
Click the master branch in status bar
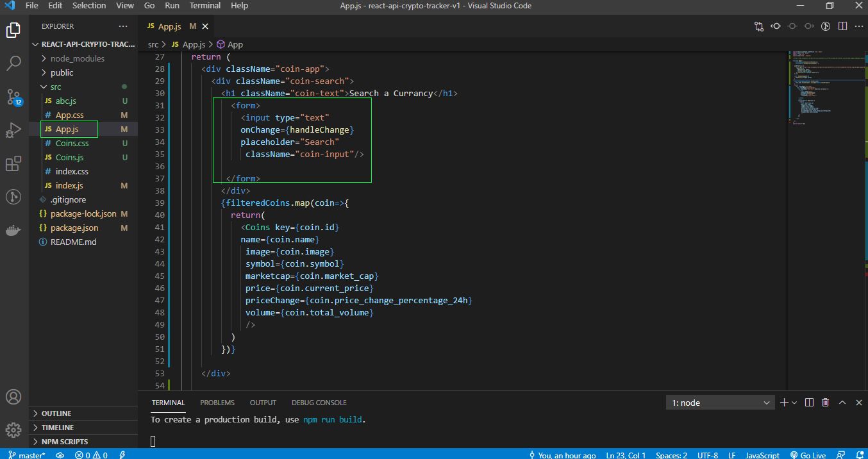click(26, 455)
